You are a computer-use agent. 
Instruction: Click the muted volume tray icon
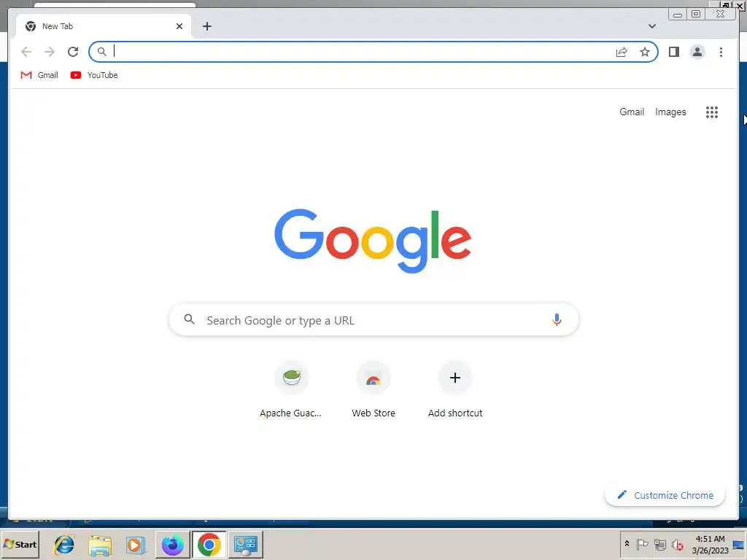click(x=678, y=544)
